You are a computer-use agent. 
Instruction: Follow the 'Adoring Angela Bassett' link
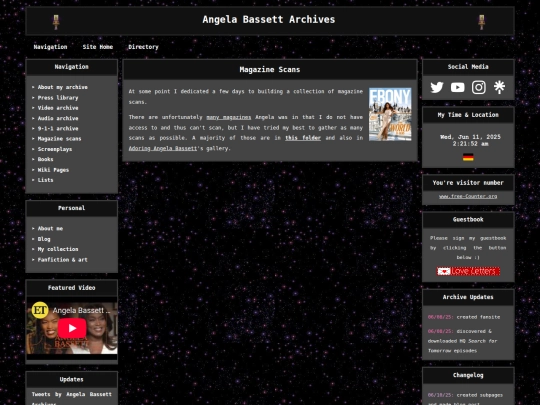tap(163, 148)
